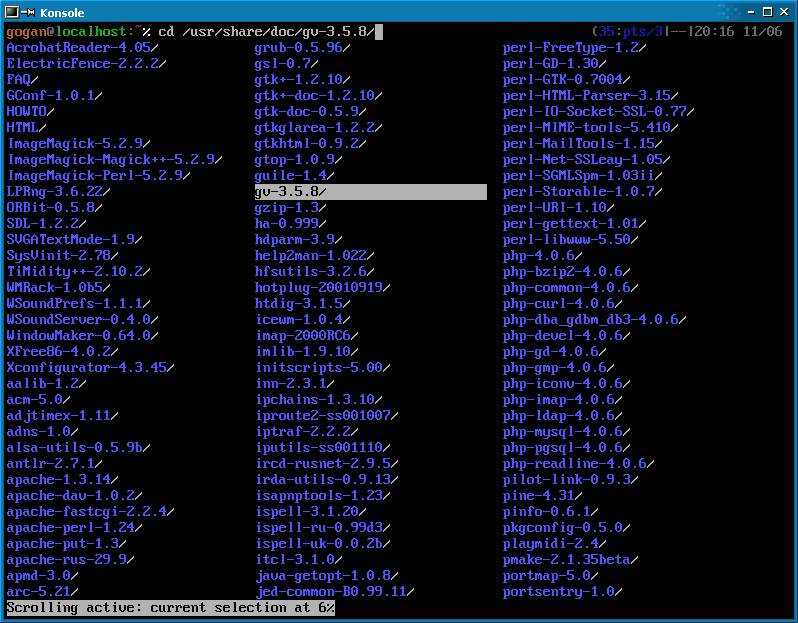Click the icewm-1.0.4/ entry
Viewport: 798px width, 623px height.
[302, 320]
